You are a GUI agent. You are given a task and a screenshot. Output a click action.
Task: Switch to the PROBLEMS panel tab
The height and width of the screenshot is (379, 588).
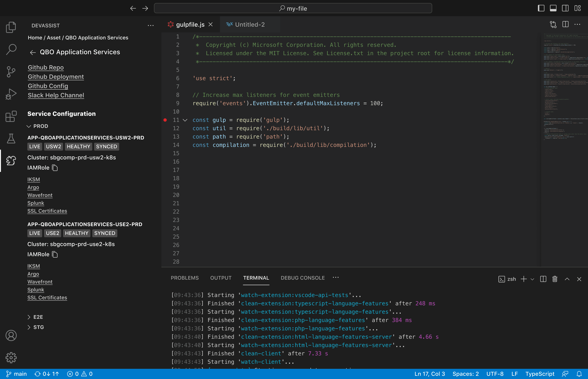click(185, 278)
